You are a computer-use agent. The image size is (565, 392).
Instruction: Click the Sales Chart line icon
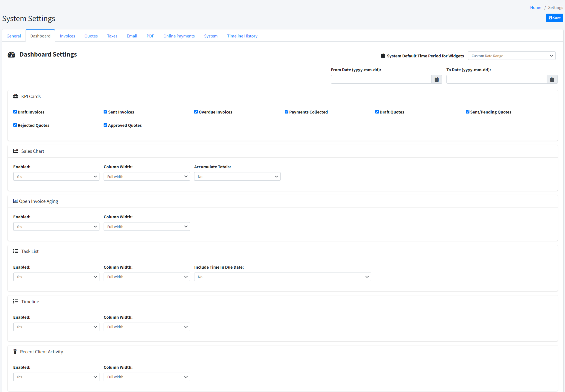tap(16, 151)
